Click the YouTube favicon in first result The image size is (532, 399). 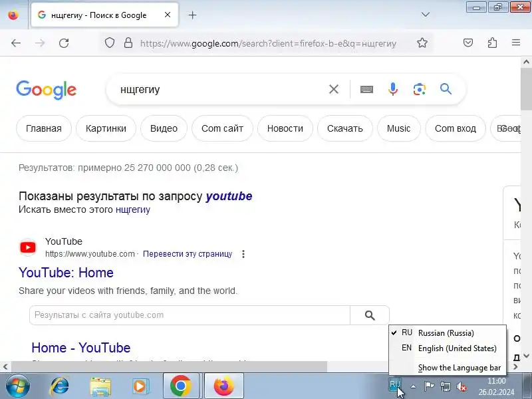click(x=28, y=247)
